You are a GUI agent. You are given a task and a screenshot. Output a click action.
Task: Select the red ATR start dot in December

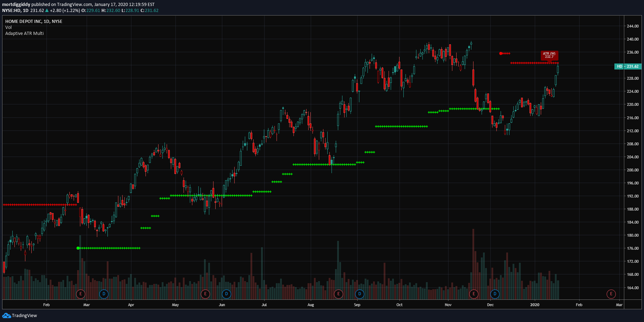[x=501, y=53]
